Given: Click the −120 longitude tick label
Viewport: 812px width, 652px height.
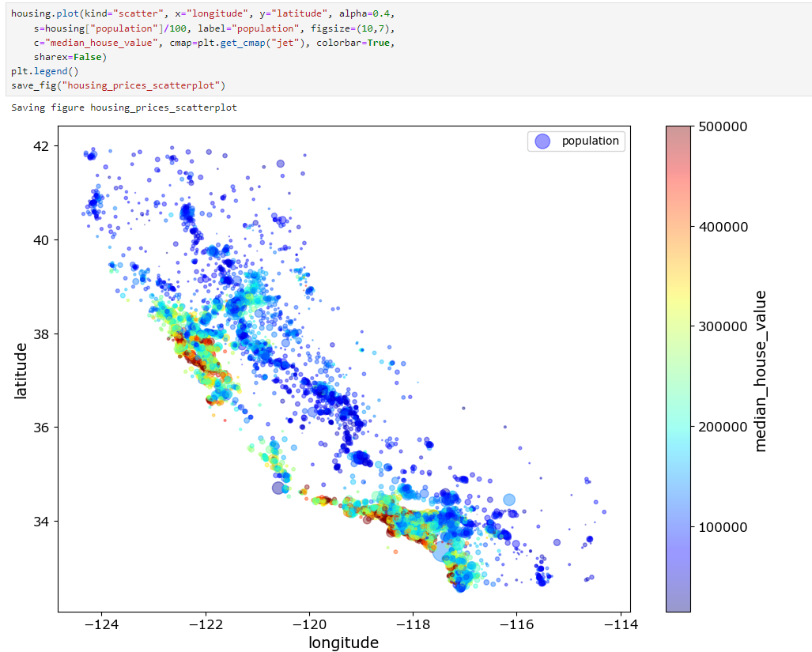Looking at the screenshot, I should pyautogui.click(x=309, y=624).
